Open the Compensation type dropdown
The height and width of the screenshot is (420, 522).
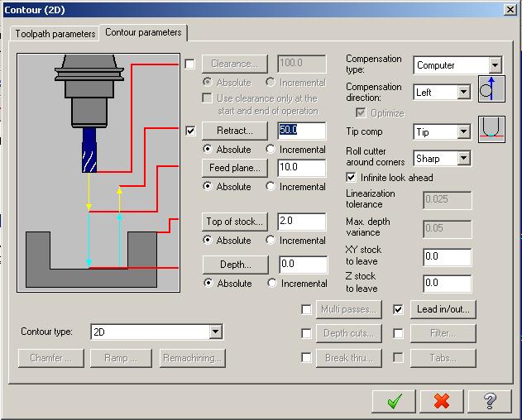[x=496, y=64]
